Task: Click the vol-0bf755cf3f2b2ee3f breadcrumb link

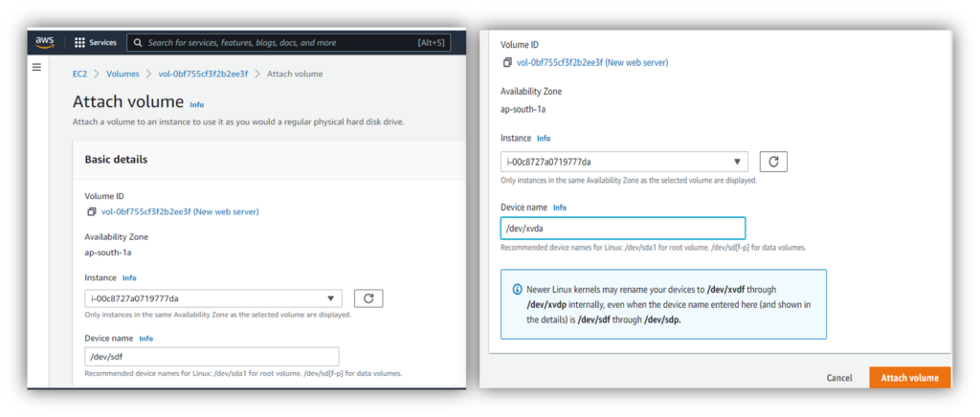Action: pyautogui.click(x=203, y=74)
